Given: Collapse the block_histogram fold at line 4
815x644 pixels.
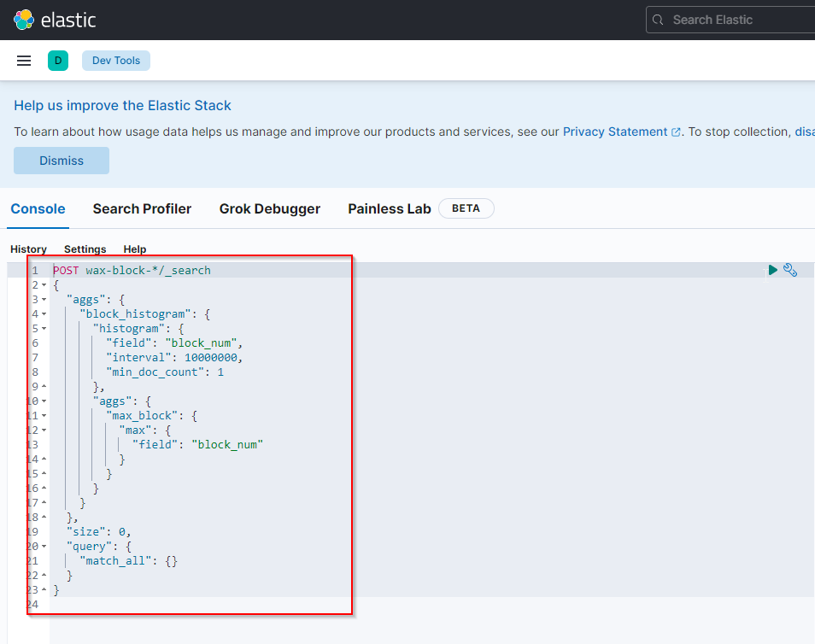Looking at the screenshot, I should [44, 314].
